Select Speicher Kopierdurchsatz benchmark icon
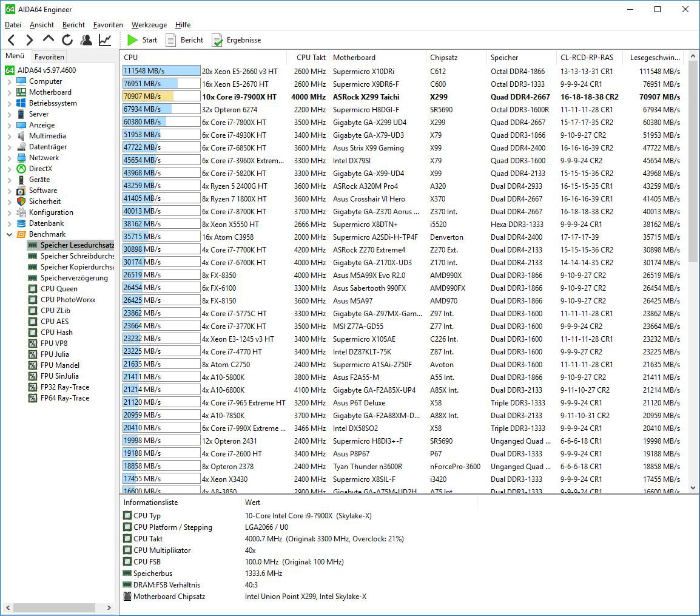 click(33, 267)
